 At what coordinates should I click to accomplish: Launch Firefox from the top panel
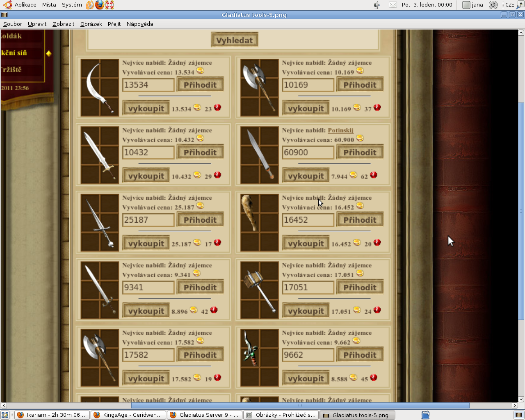(100, 5)
